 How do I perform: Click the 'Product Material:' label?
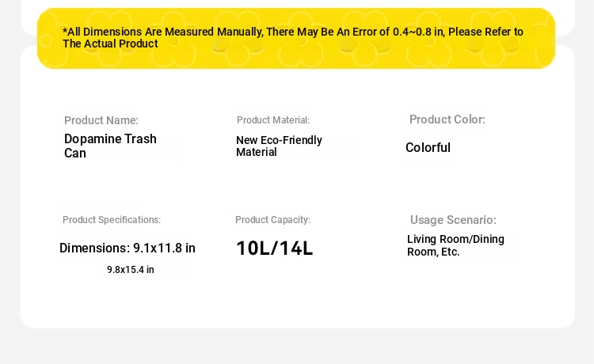tap(273, 120)
